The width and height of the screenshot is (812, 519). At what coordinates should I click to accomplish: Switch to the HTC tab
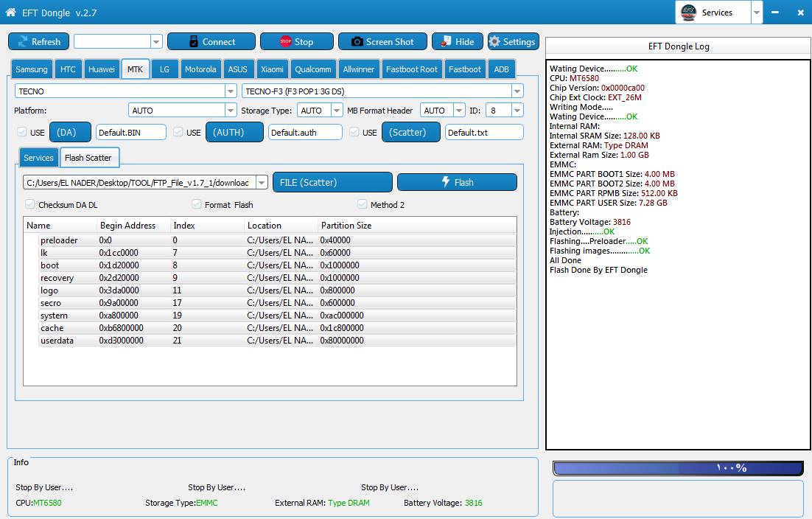(x=68, y=69)
